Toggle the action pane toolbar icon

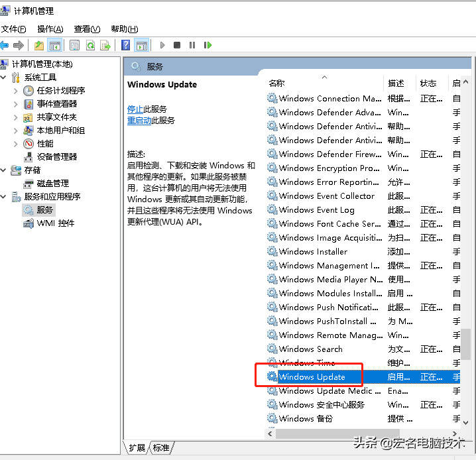(142, 46)
